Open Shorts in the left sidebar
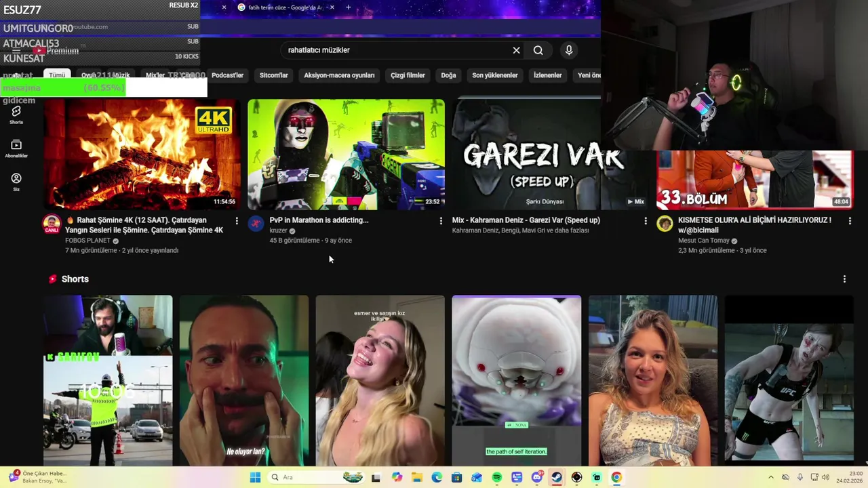 point(16,115)
